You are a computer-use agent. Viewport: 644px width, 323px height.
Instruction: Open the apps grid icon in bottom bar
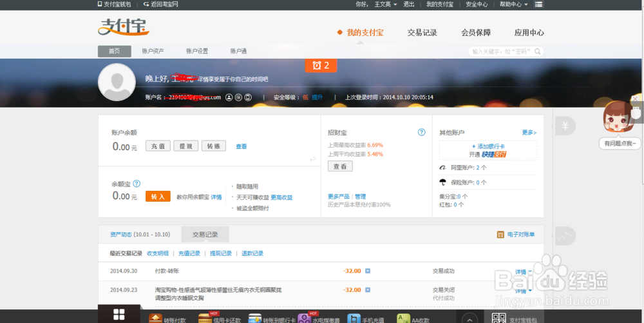coord(118,315)
